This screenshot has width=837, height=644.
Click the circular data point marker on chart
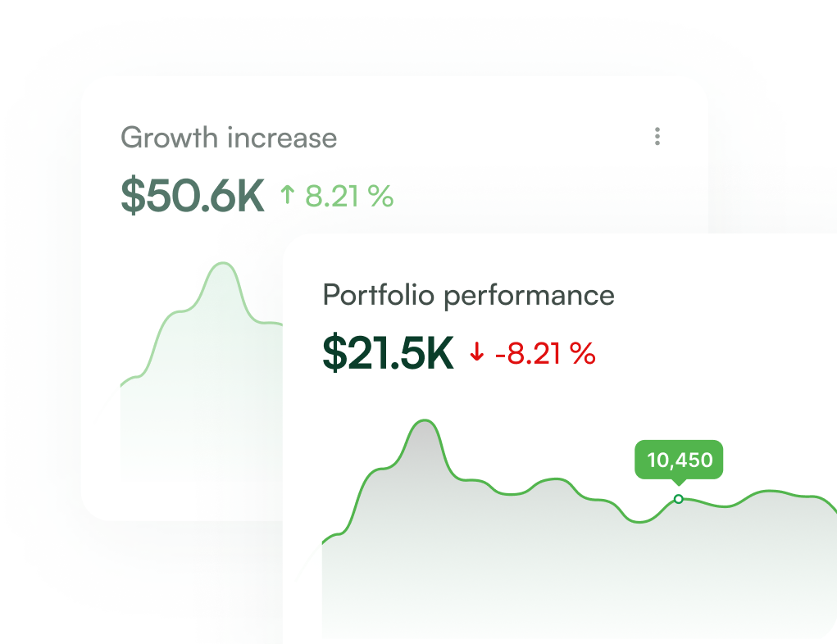click(678, 499)
